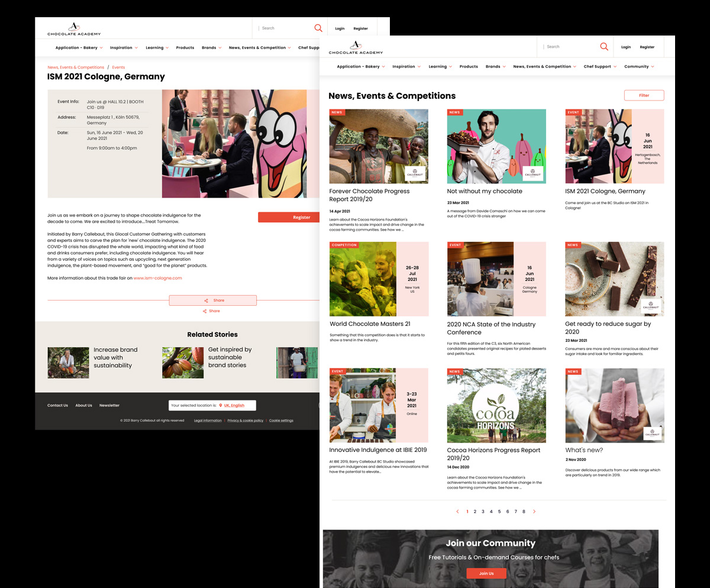The image size is (710, 588).
Task: Go to previous pagination page arrow
Action: click(x=457, y=512)
